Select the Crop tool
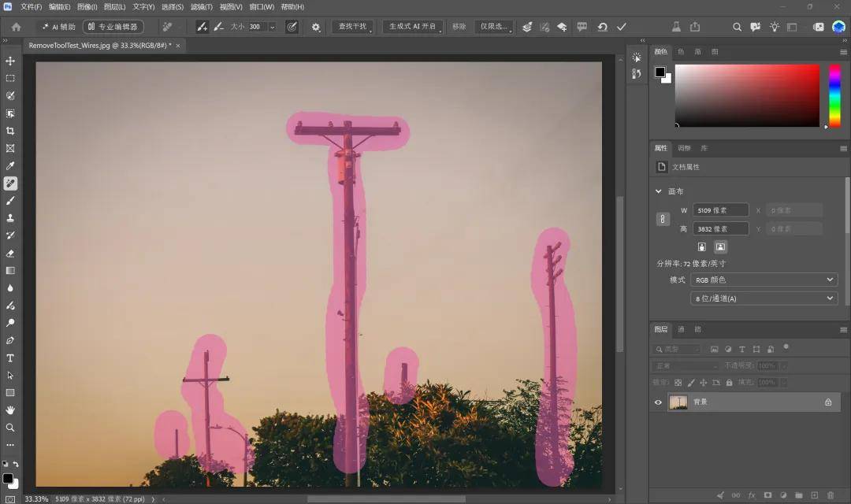This screenshot has height=504, width=851. [10, 131]
